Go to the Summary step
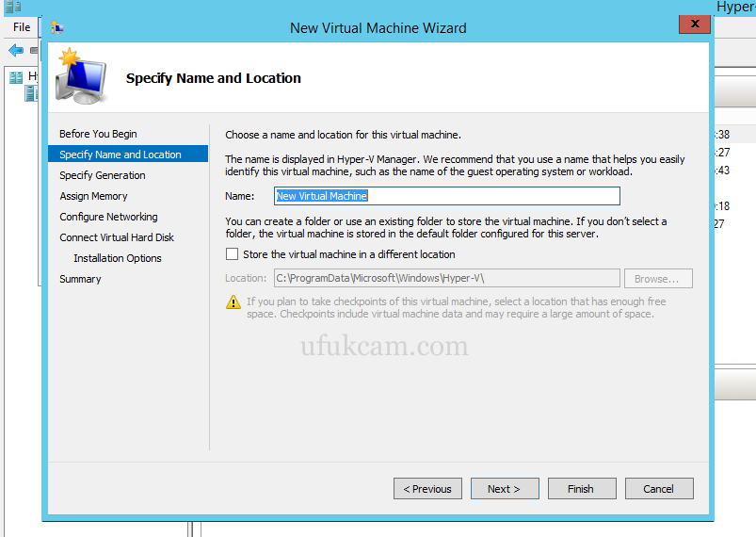 tap(80, 279)
